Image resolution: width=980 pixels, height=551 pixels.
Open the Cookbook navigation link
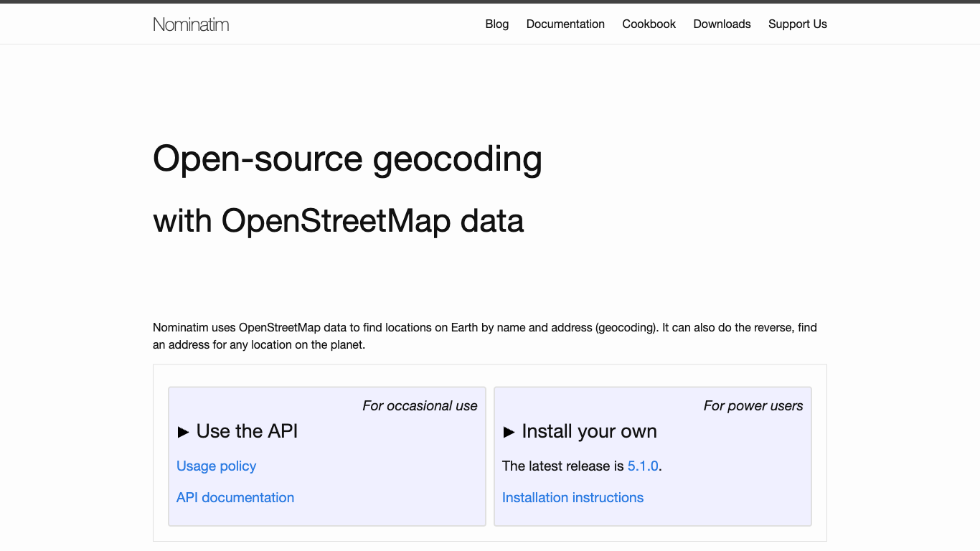click(649, 24)
